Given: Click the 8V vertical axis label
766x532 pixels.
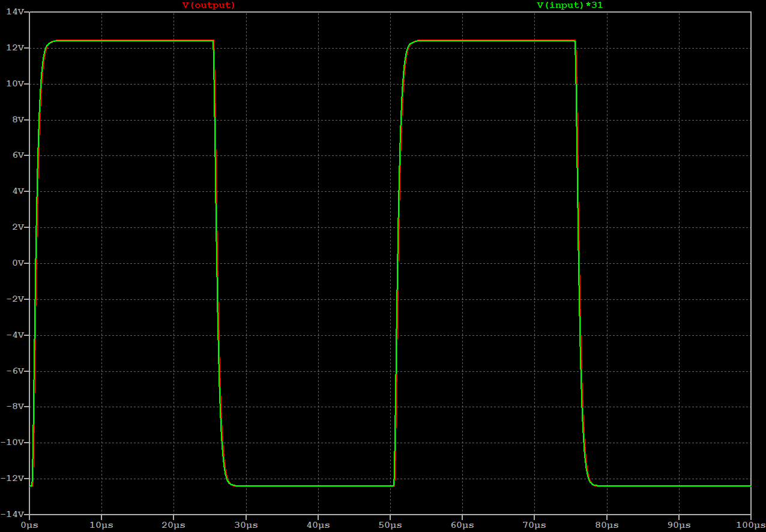Looking at the screenshot, I should (17, 120).
